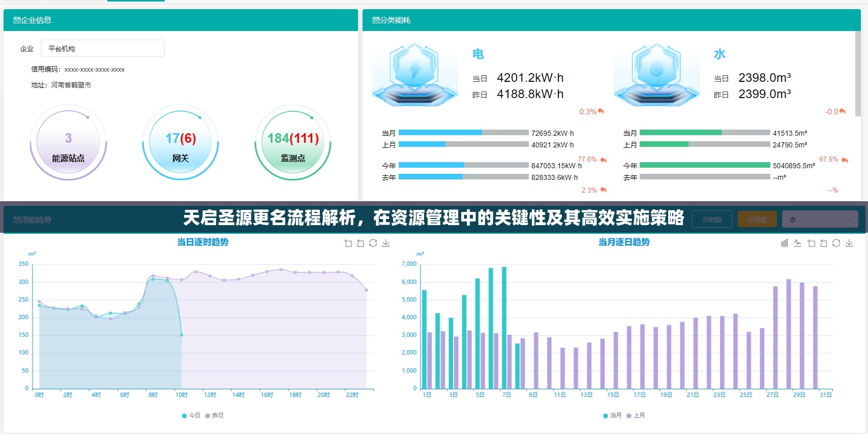Click the 当日逐时趋势 chart title
The height and width of the screenshot is (434, 868).
pos(203,242)
